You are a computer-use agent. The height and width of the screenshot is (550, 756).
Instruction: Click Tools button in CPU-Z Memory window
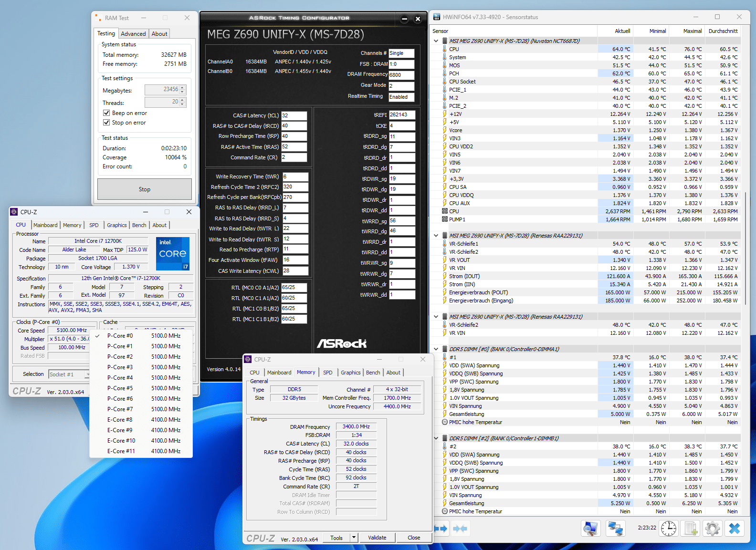coord(336,538)
